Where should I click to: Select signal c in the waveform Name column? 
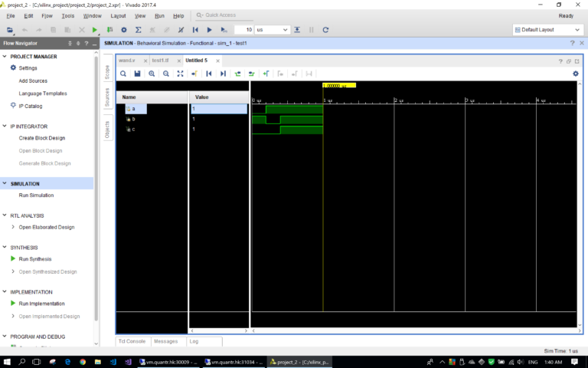133,129
